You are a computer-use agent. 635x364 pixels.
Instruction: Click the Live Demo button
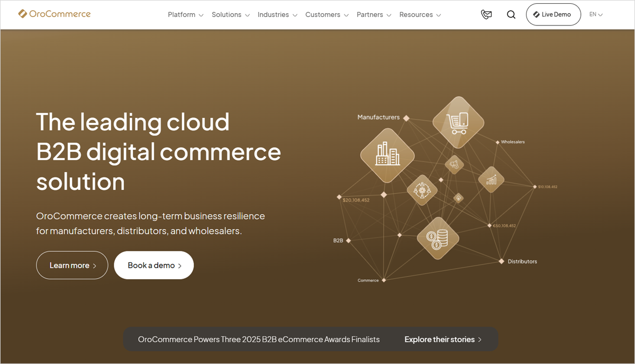553,15
